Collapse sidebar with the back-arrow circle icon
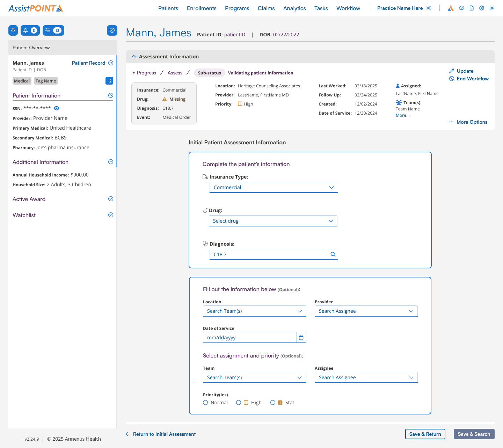503x448 pixels. [112, 30]
